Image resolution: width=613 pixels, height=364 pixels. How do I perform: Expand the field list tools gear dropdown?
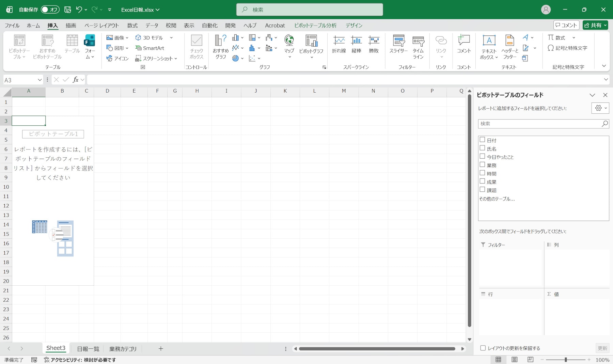pyautogui.click(x=600, y=108)
